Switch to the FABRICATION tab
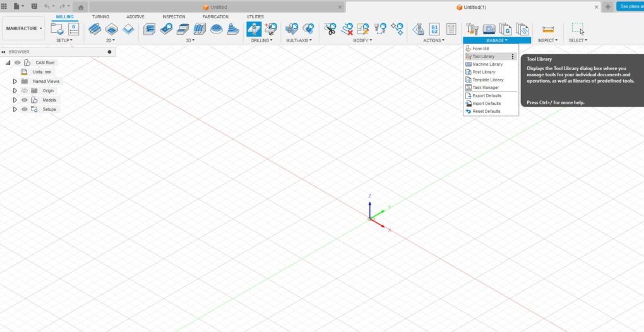Viewport: 644px width, 332px height. click(216, 17)
